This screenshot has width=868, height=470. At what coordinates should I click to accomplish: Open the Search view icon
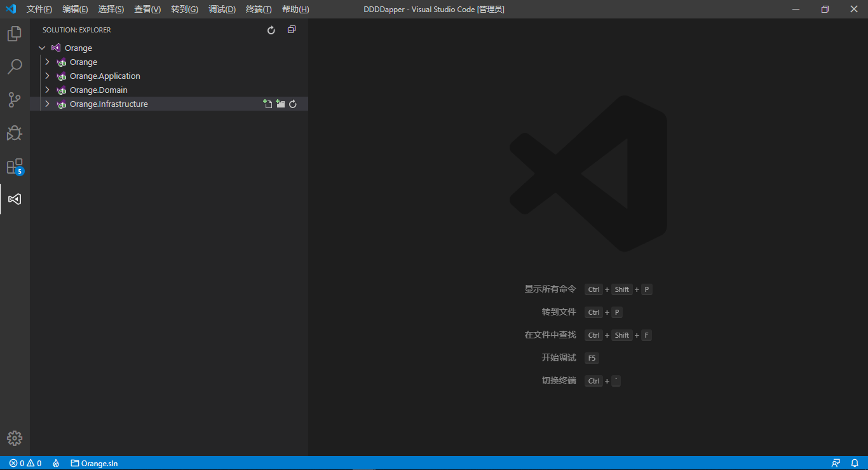(15, 67)
